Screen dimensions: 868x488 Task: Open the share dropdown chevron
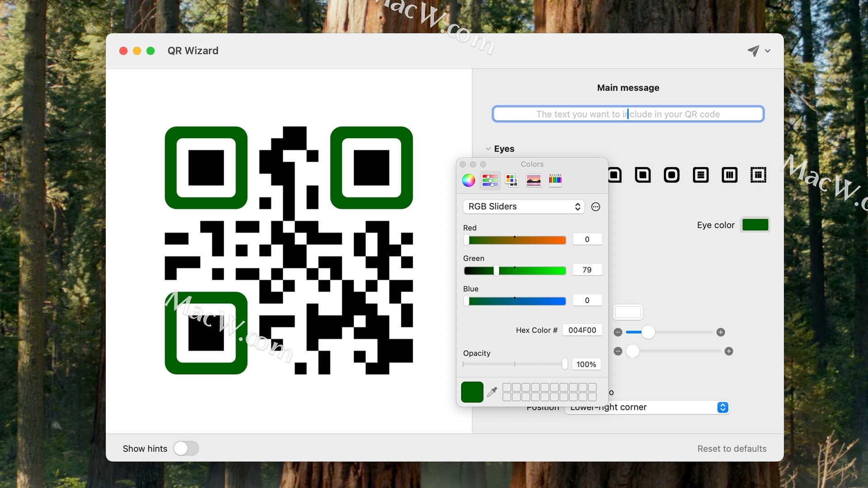768,51
